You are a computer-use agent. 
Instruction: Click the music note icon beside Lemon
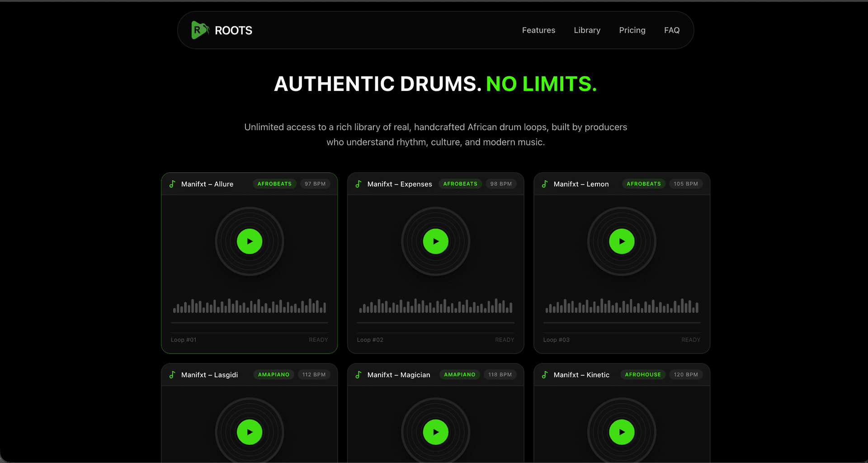click(x=545, y=184)
